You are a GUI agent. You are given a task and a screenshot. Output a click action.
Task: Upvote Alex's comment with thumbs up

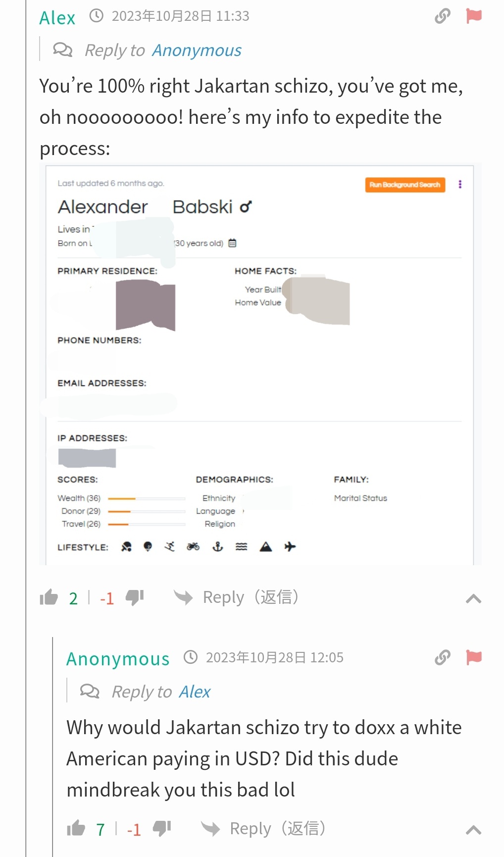coord(49,597)
